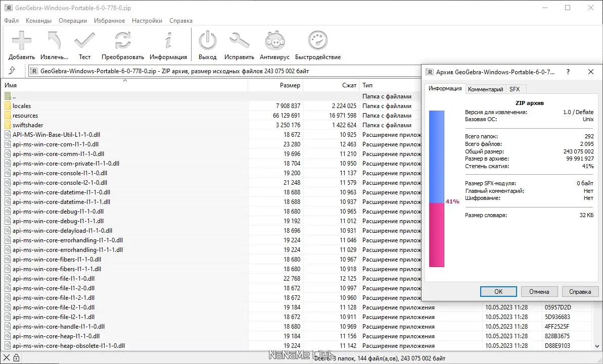
Task: Open the Справка menu
Action: [181, 21]
